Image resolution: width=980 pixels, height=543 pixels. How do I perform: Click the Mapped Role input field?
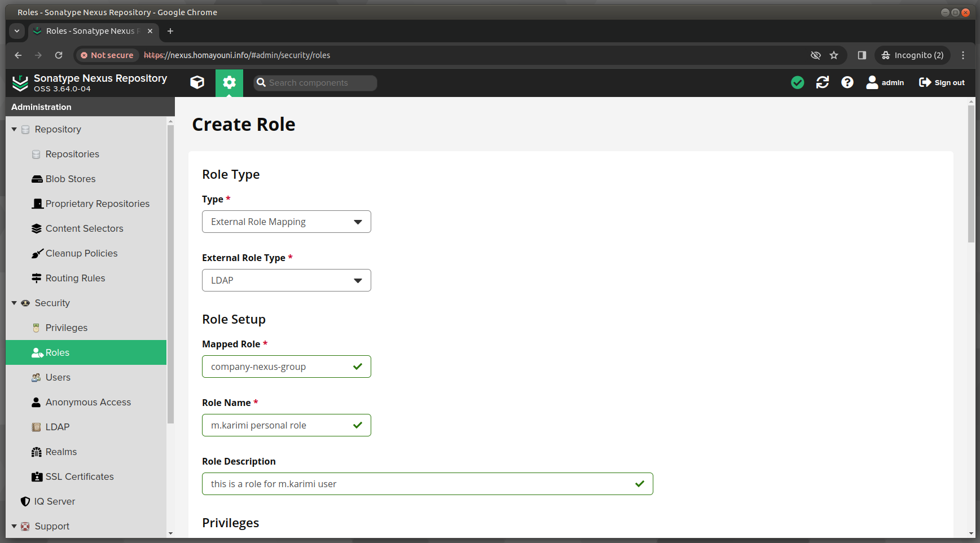click(287, 367)
